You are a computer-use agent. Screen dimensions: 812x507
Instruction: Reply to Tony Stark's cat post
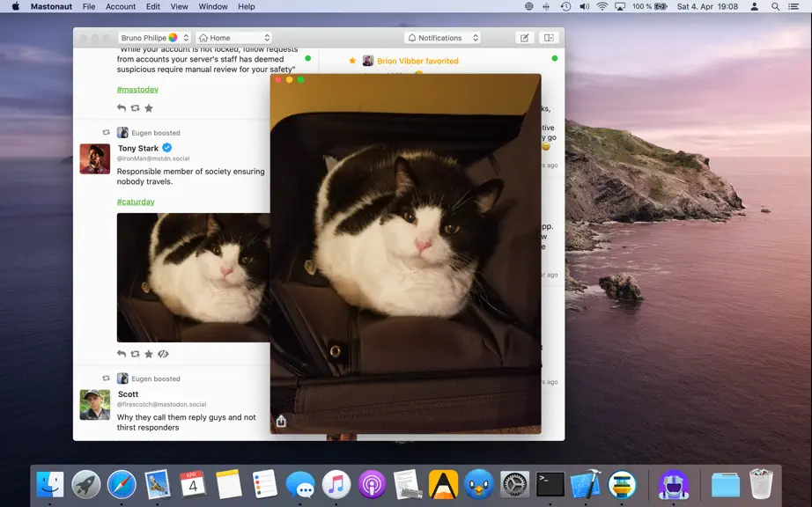click(x=122, y=354)
